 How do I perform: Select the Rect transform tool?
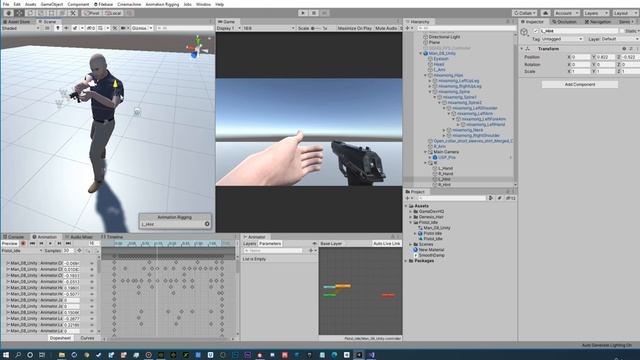click(x=52, y=13)
